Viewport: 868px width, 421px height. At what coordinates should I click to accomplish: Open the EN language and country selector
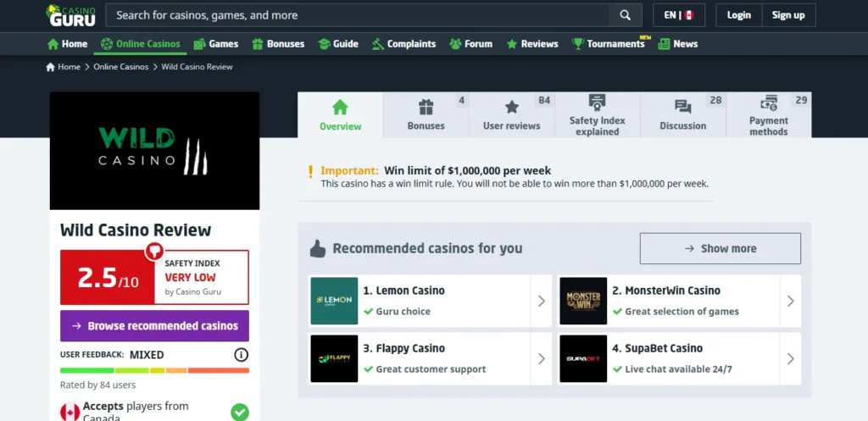click(679, 15)
